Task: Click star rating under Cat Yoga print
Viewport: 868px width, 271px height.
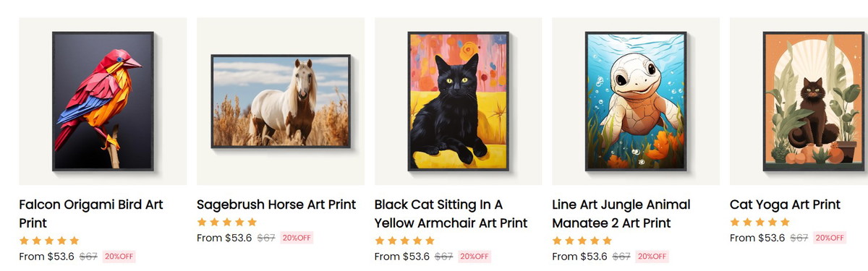Action: coord(759,222)
